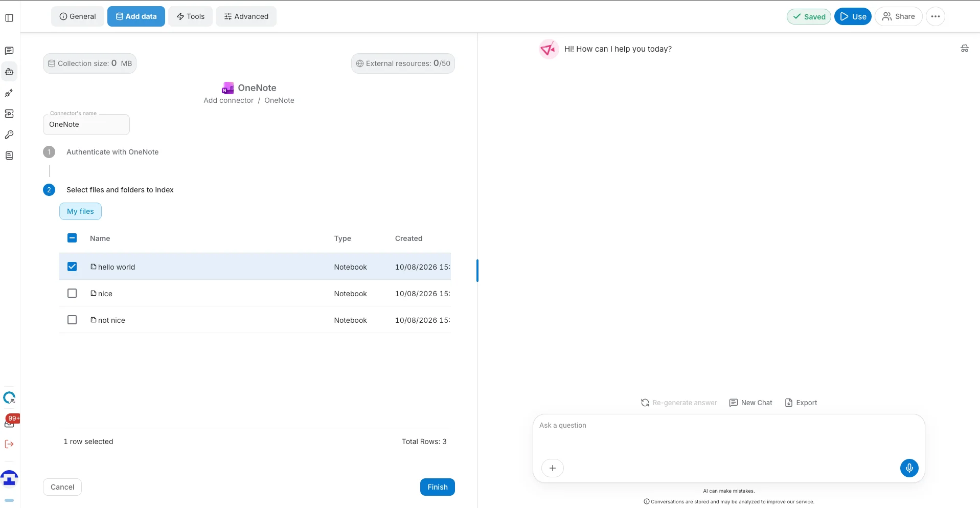Click the chat settings icon at top right

[x=965, y=49]
